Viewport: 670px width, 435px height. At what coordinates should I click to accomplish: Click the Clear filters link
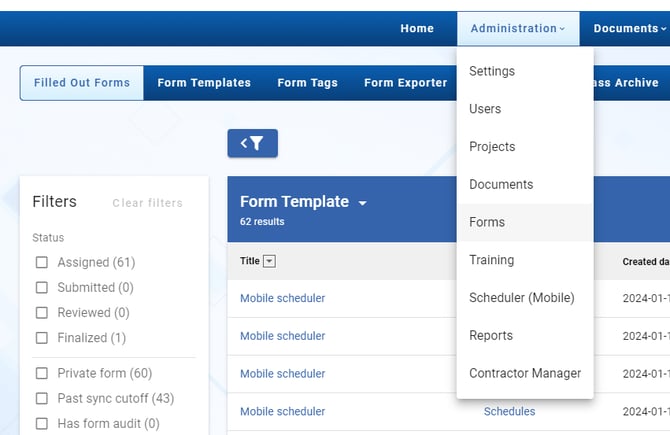click(147, 203)
